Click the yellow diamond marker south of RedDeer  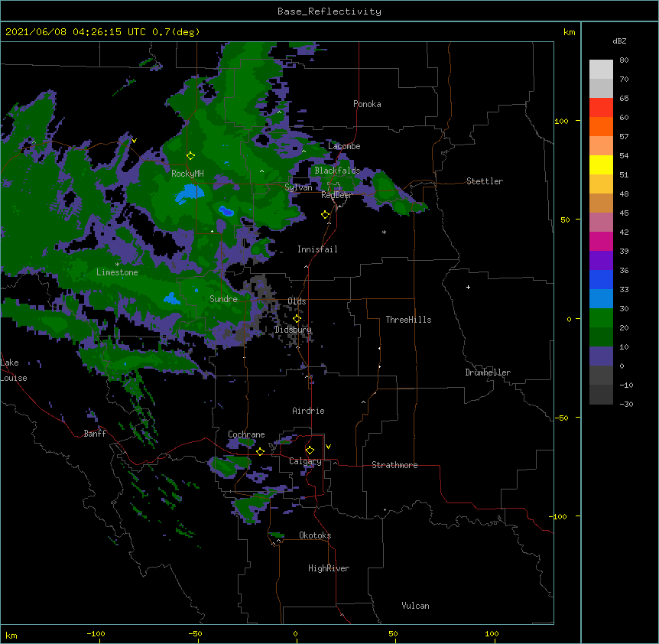point(326,215)
